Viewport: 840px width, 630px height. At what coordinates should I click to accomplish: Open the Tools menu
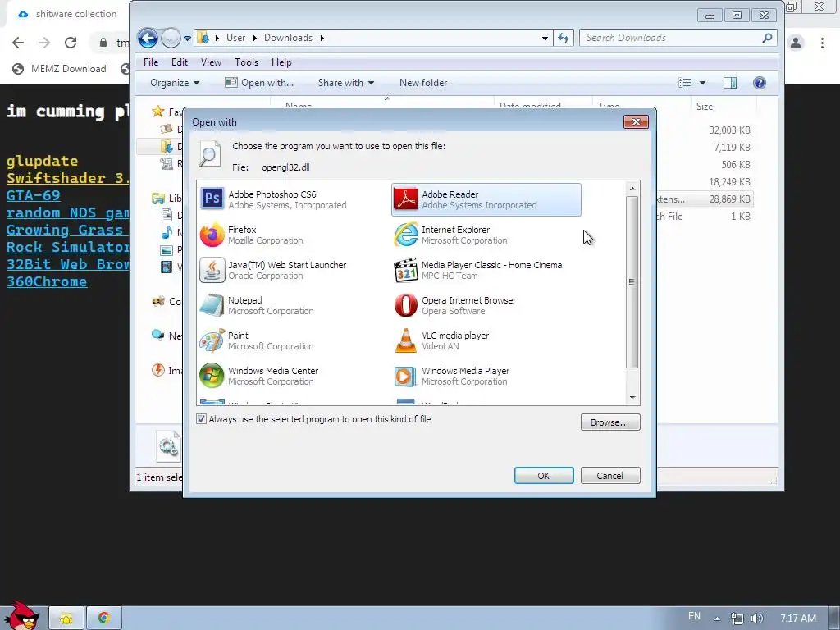tap(246, 62)
